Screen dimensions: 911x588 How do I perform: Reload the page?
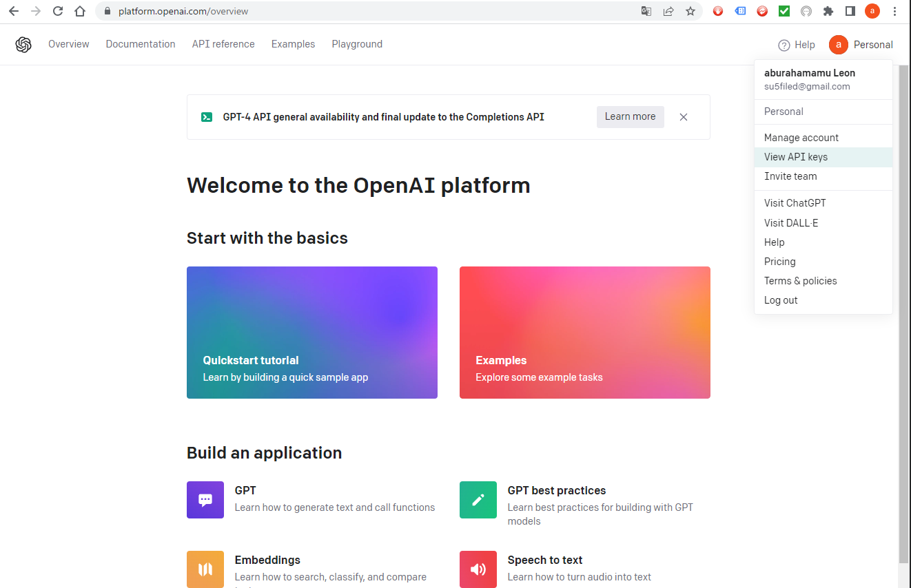coord(58,11)
